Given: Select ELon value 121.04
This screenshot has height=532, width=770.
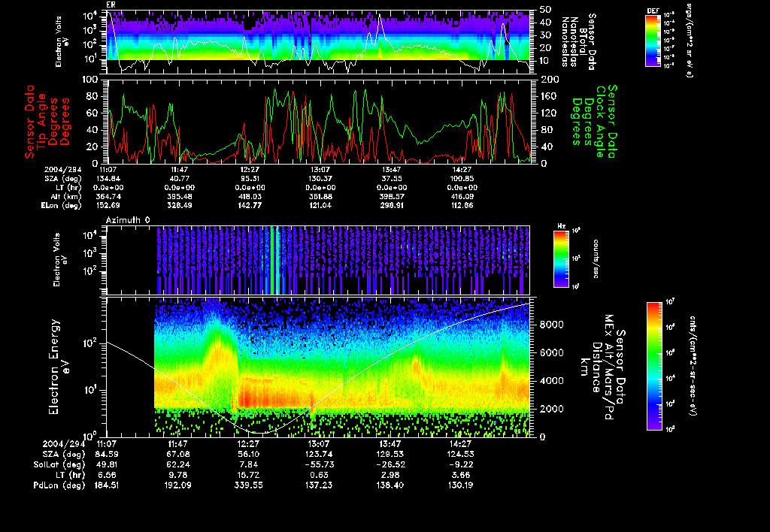Looking at the screenshot, I should tap(320, 206).
